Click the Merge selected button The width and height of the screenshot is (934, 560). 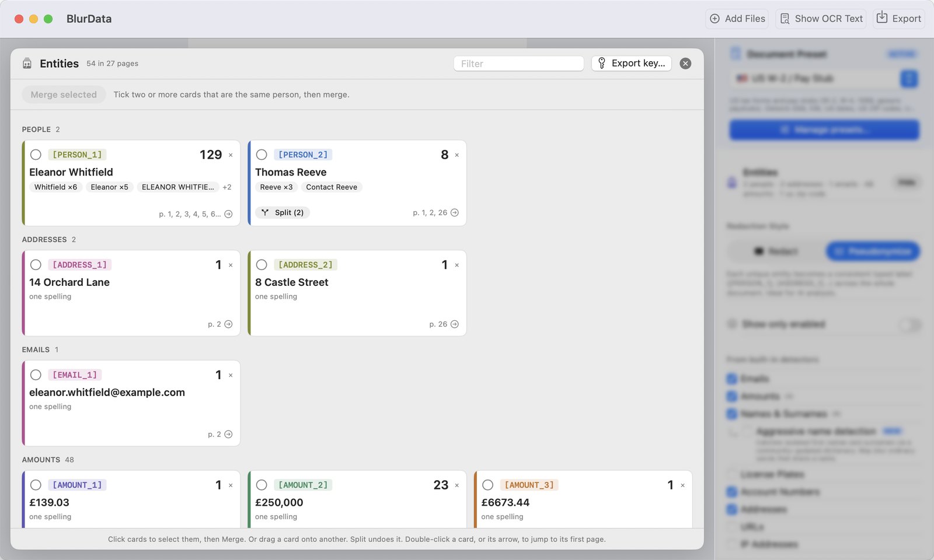click(x=64, y=94)
